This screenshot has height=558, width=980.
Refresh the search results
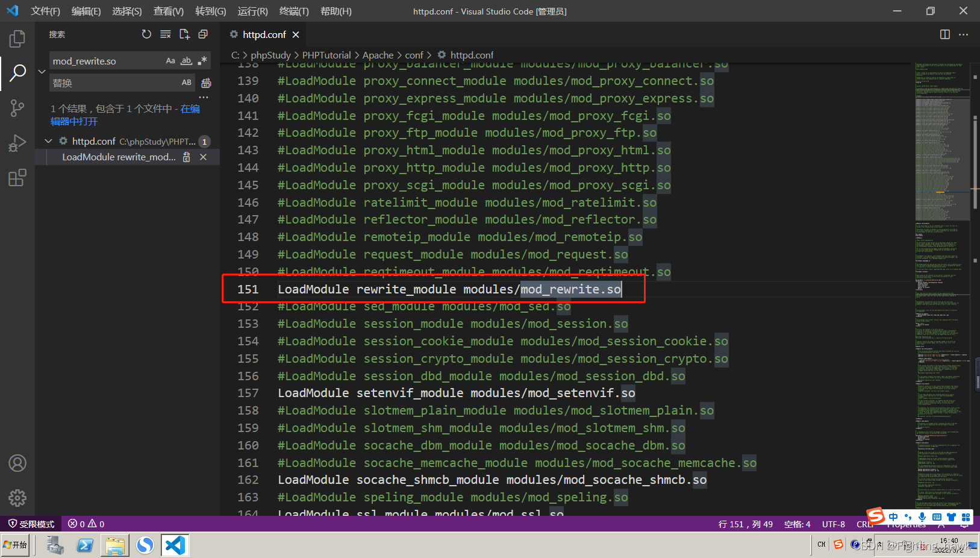(146, 34)
